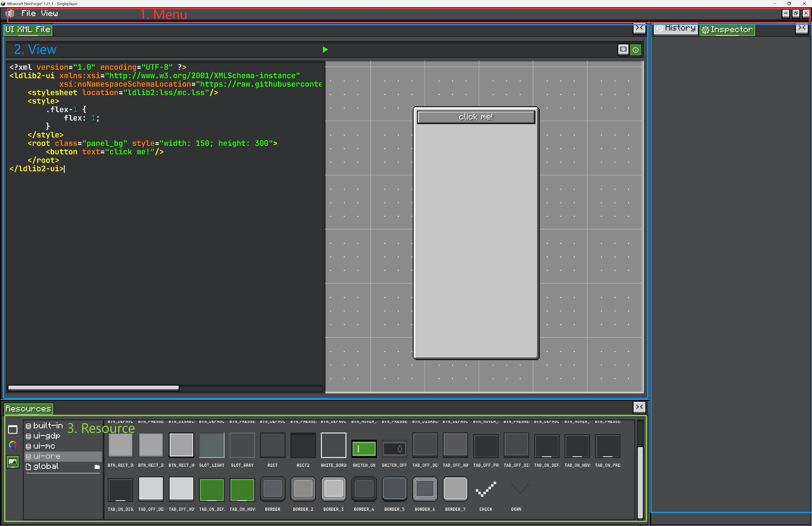Select the Resources tab
Image resolution: width=812 pixels, height=526 pixels.
pyautogui.click(x=29, y=409)
